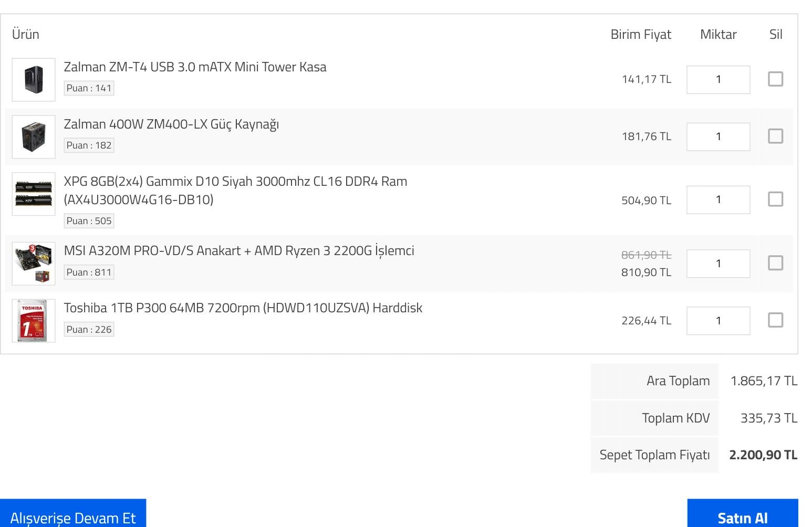View the XPG Gammix D10 RAM thumbnail

point(34,194)
